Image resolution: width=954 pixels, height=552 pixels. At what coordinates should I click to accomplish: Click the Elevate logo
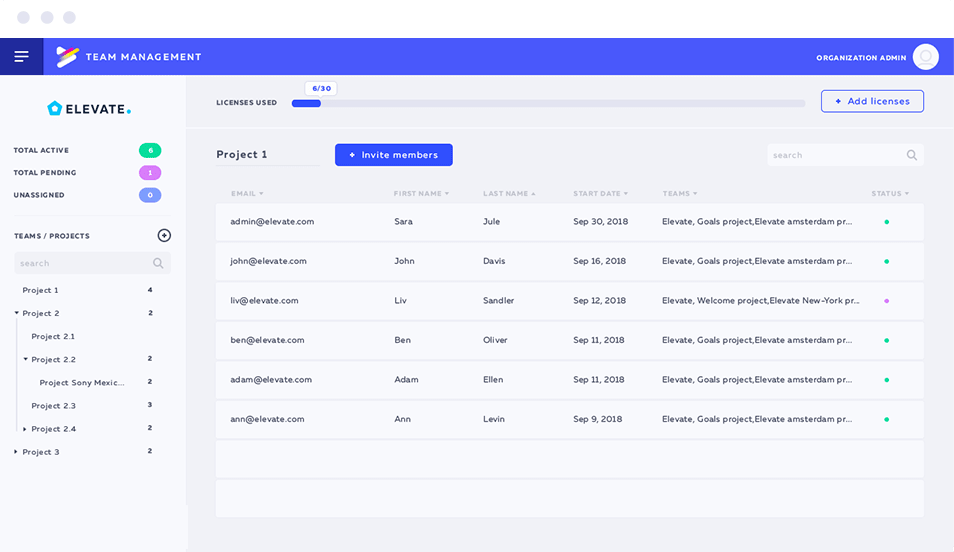coord(89,109)
